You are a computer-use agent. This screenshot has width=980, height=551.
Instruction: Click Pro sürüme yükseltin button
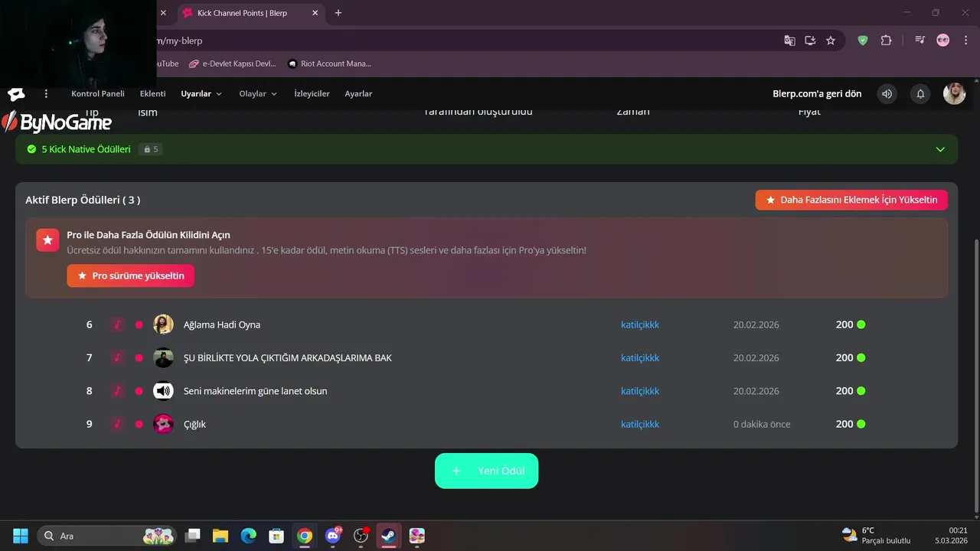pos(131,275)
